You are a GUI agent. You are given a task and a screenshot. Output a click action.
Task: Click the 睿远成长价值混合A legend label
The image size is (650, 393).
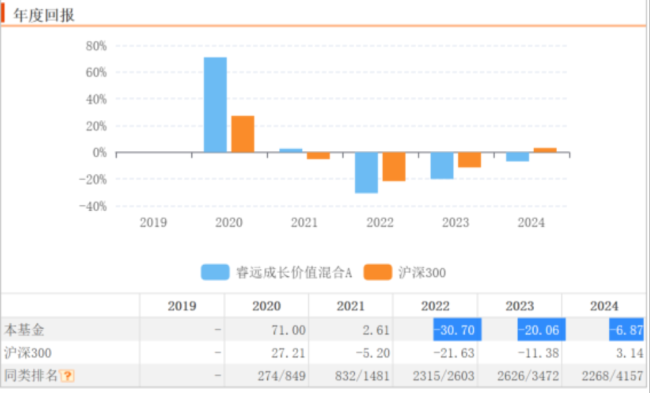point(294,273)
